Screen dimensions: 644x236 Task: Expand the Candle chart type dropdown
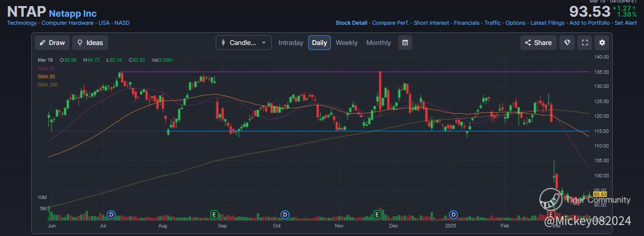click(x=243, y=42)
